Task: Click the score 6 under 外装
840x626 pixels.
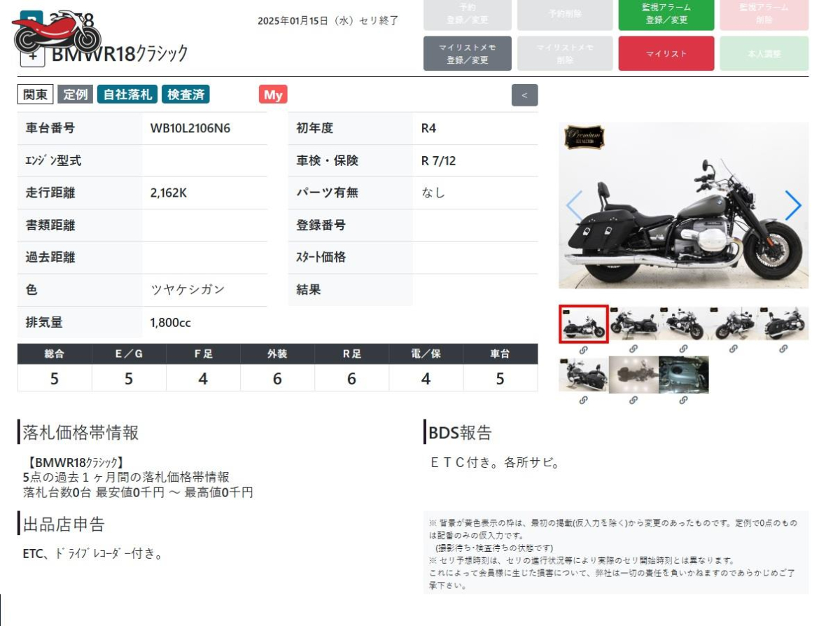Action: [x=277, y=379]
